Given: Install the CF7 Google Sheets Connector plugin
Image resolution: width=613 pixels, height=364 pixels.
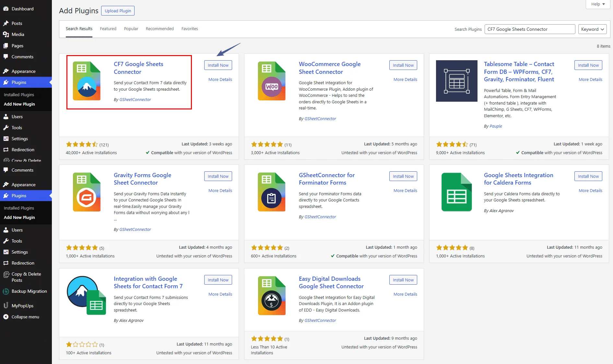Looking at the screenshot, I should click(218, 65).
